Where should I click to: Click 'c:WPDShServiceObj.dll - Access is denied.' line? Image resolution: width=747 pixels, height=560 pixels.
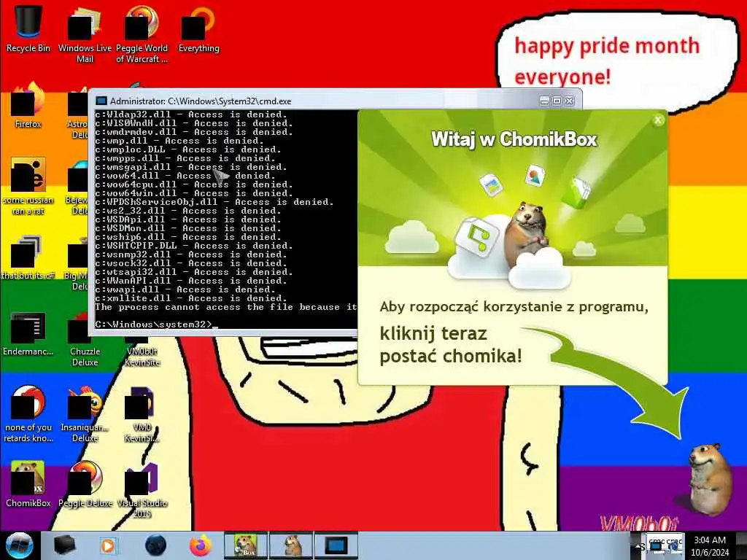(x=214, y=202)
